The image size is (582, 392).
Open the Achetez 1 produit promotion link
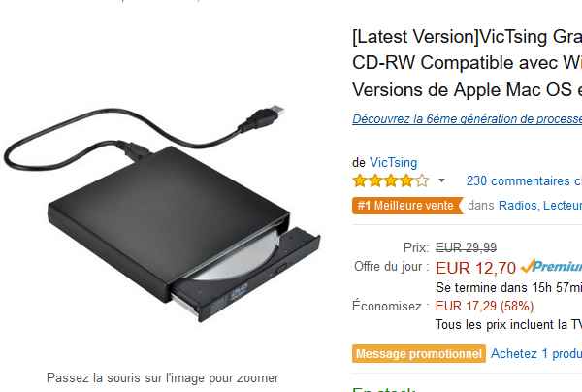[536, 353]
